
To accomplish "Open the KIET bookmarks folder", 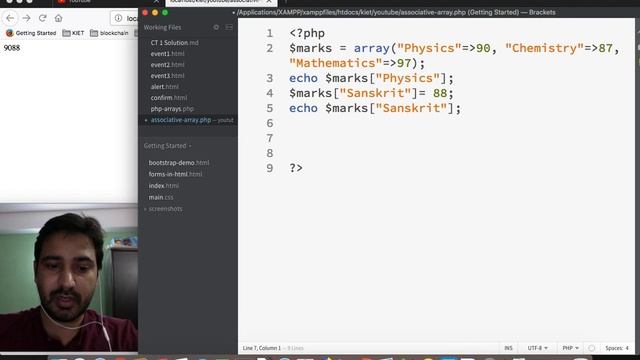I will (x=73, y=33).
